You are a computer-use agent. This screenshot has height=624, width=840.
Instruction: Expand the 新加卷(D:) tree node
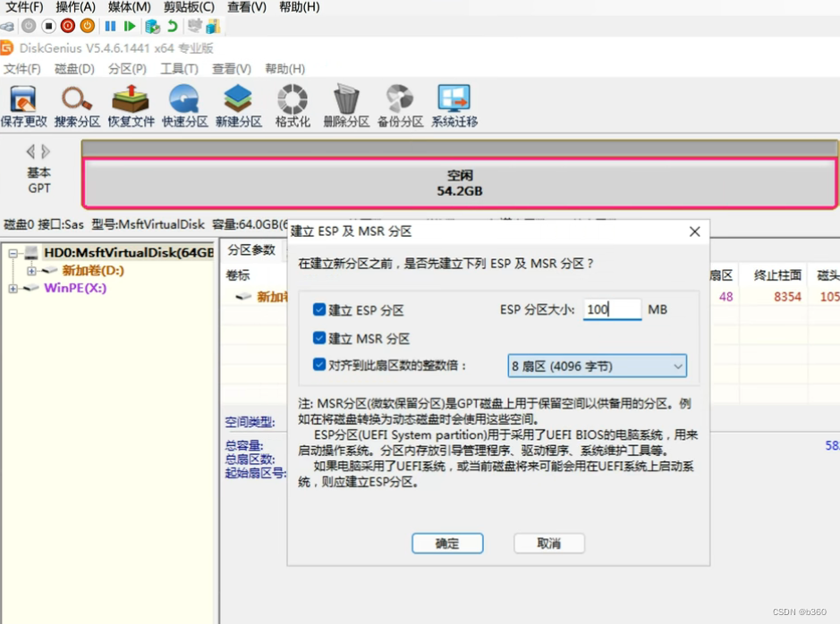click(31, 271)
